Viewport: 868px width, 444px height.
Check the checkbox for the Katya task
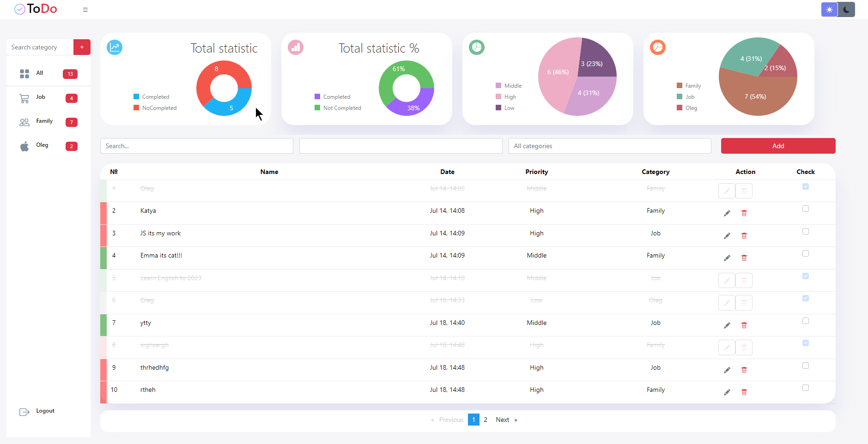[806, 209]
